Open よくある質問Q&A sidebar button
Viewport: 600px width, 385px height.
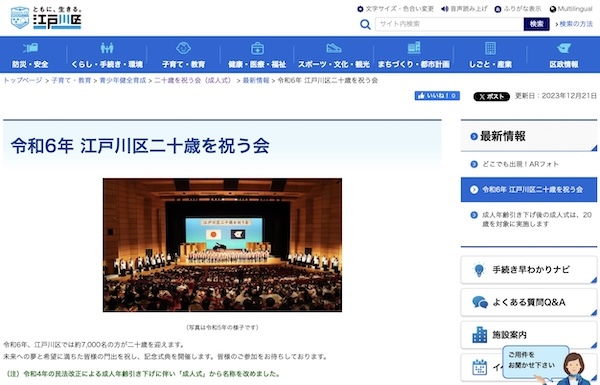point(529,302)
